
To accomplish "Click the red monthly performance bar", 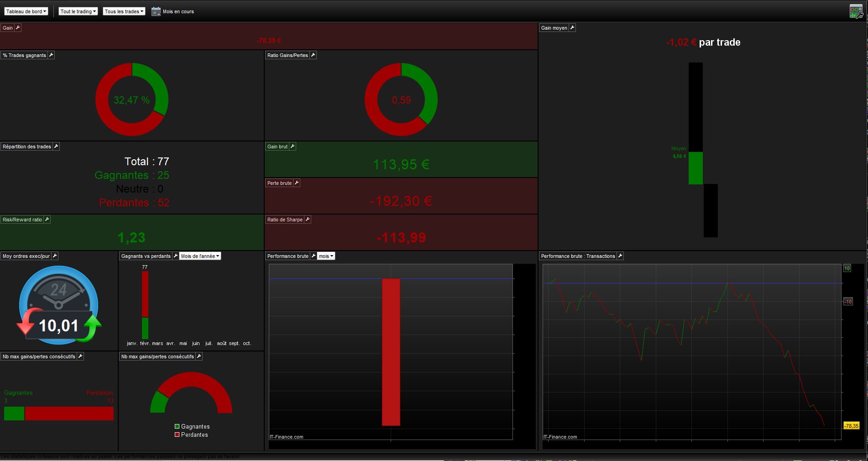I will point(391,352).
